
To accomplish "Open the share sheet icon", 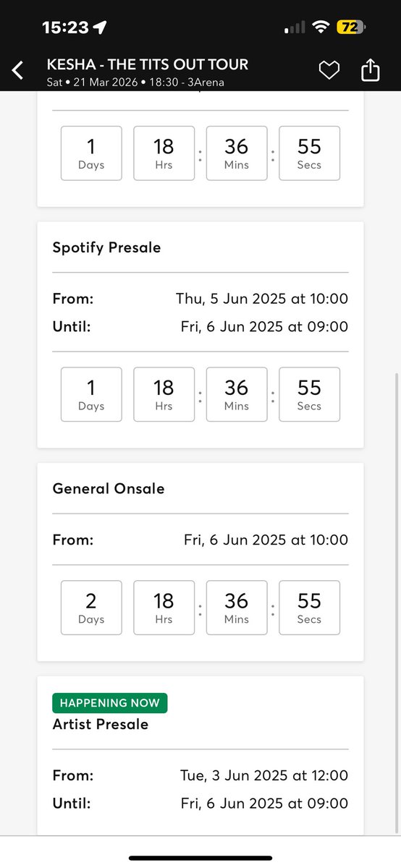I will [x=370, y=69].
